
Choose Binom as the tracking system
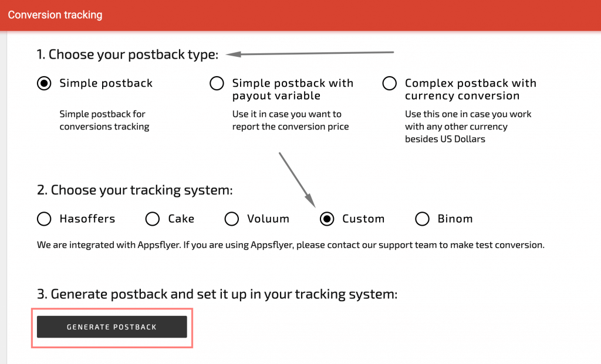pyautogui.click(x=422, y=219)
